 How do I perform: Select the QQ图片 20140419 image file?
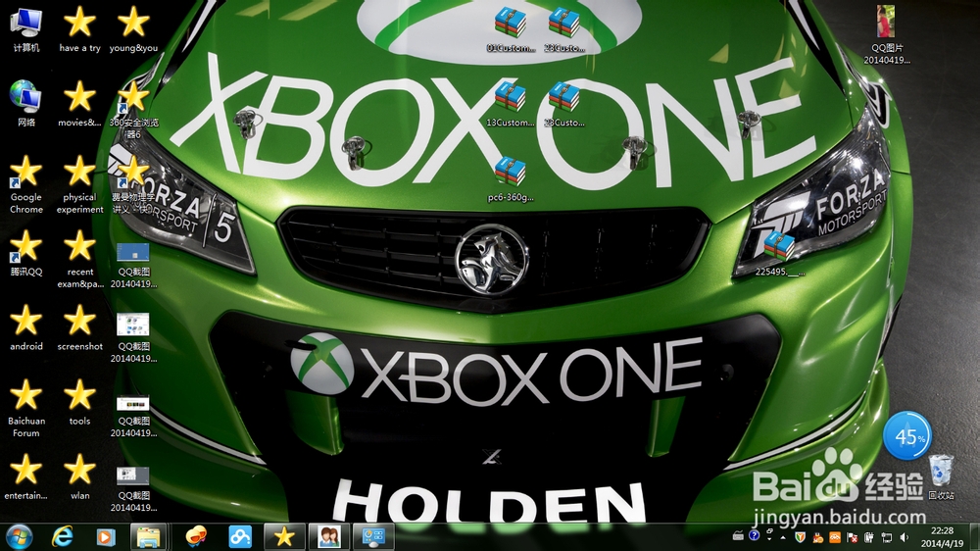click(887, 34)
